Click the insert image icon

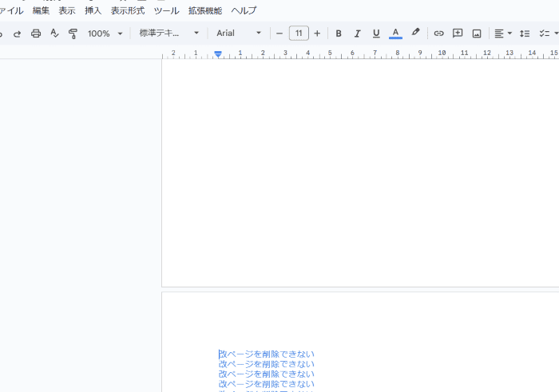(477, 34)
